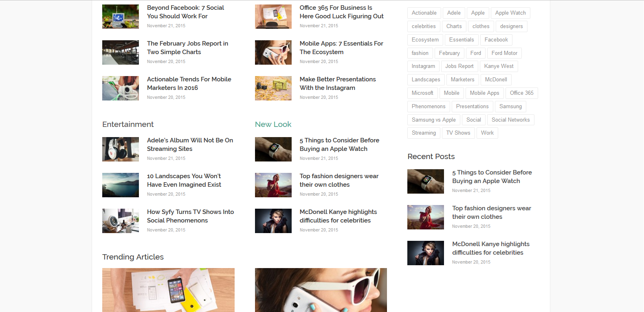Click the Samsung vs Apple tag
This screenshot has height=312, width=644.
coord(433,120)
